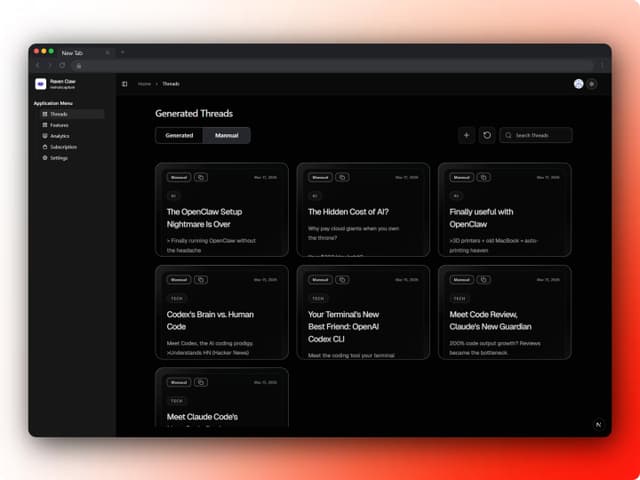The image size is (640, 480).
Task: Open Analytics in the Application Menu
Action: [72, 136]
